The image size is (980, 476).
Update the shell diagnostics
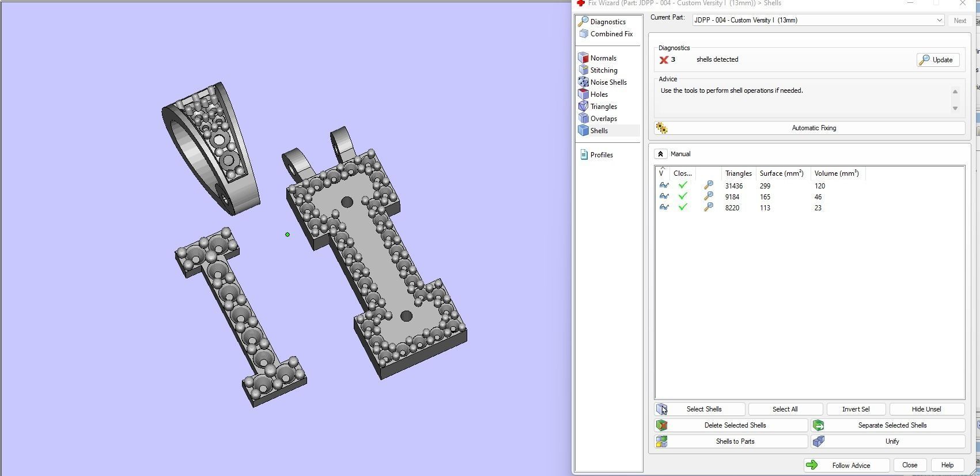[938, 60]
